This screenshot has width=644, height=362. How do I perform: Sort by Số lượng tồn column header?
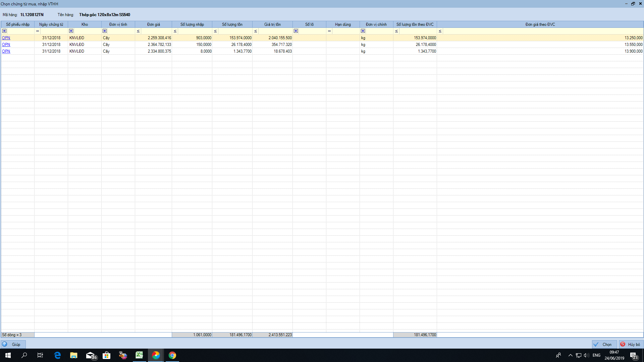232,24
